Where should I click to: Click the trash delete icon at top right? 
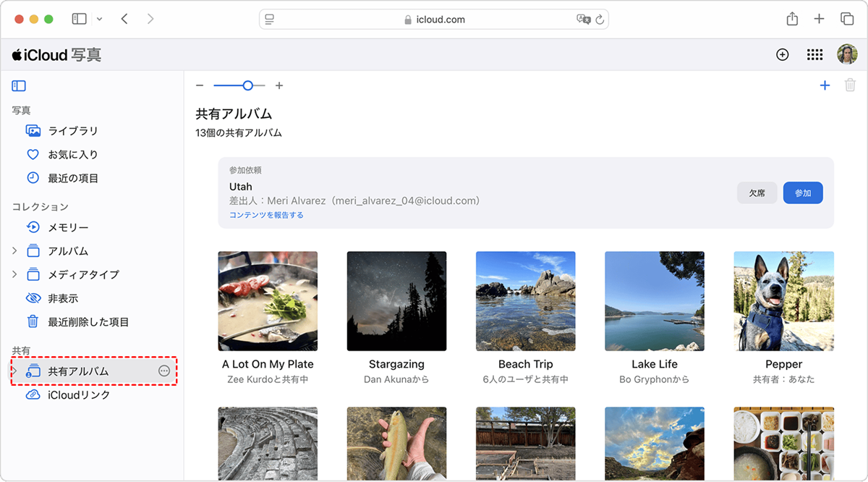click(851, 85)
